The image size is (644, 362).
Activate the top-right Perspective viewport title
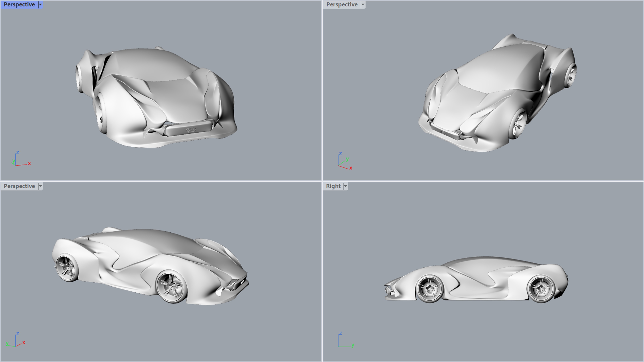pos(342,5)
